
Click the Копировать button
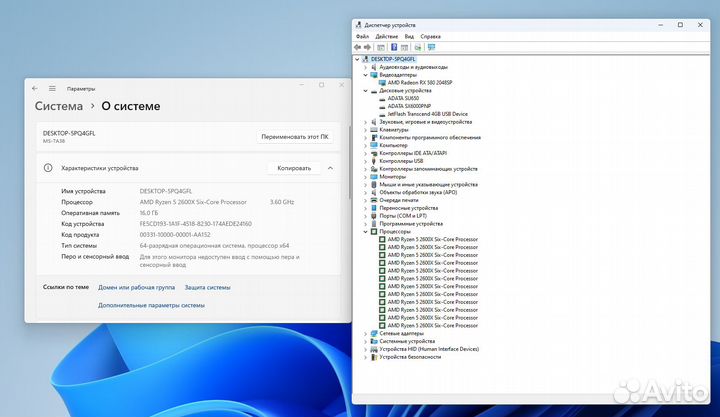pos(293,168)
